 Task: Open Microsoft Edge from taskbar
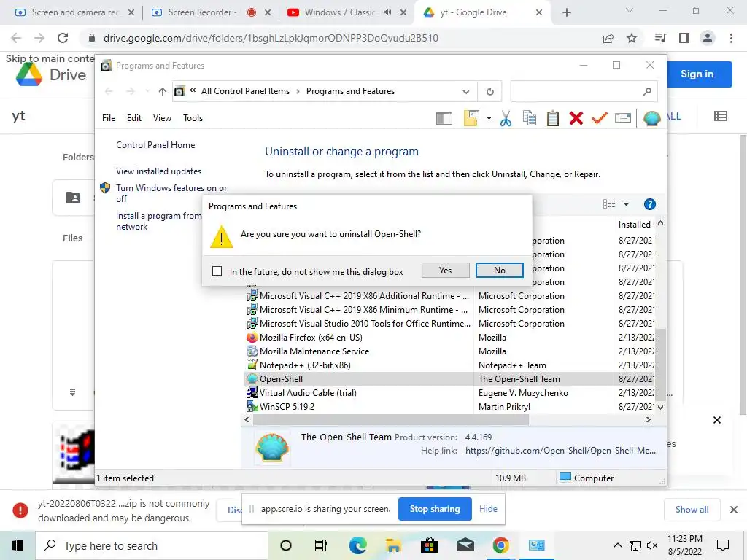coord(357,545)
